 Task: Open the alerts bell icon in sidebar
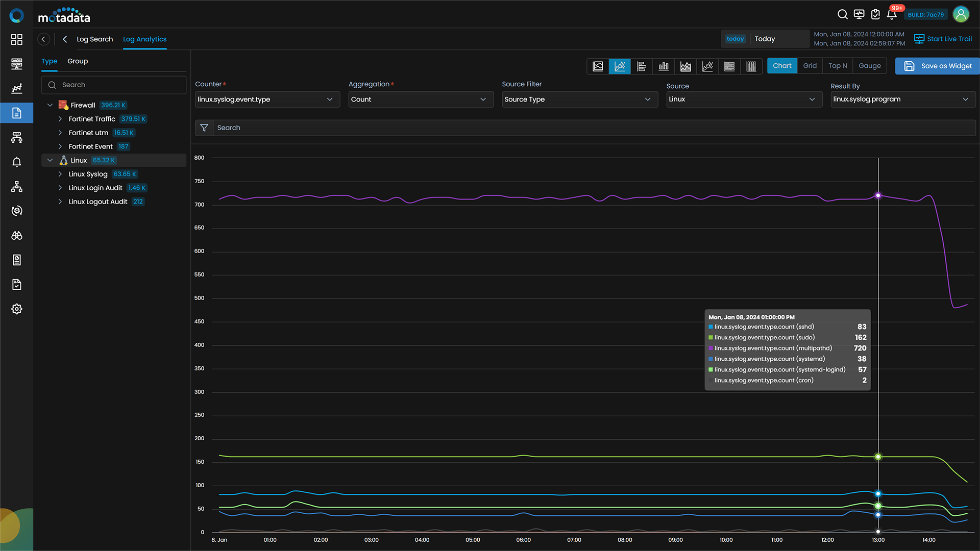(x=17, y=162)
